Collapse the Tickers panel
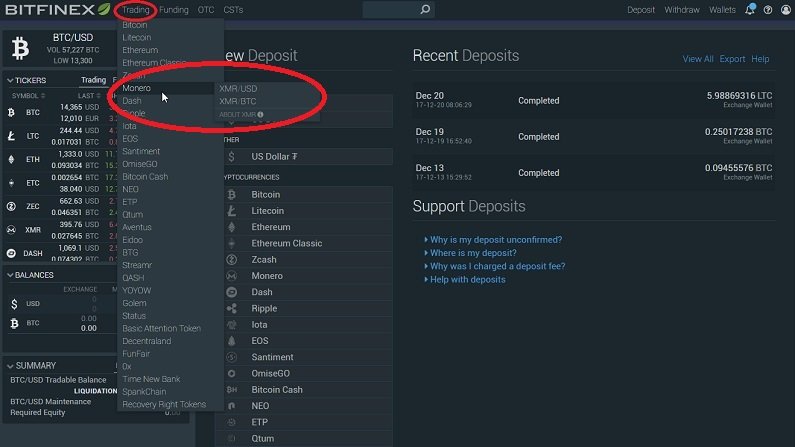Image resolution: width=795 pixels, height=447 pixels. [x=10, y=81]
